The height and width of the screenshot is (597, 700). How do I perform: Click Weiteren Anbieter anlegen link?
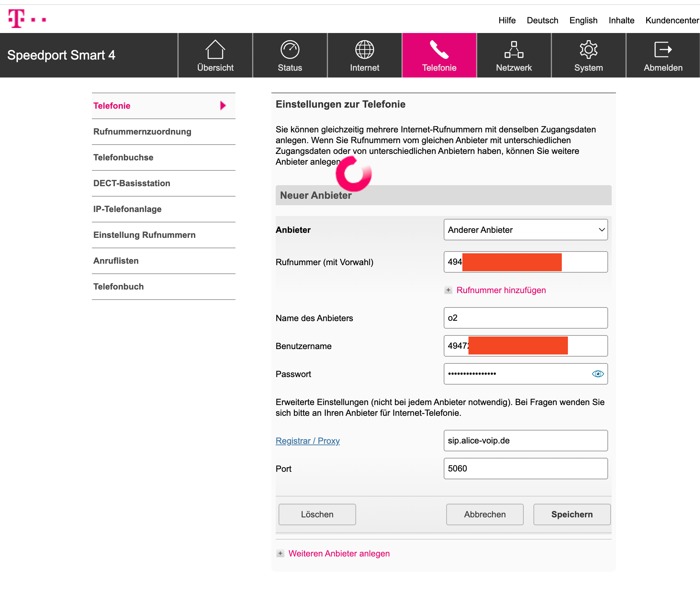[x=339, y=554]
